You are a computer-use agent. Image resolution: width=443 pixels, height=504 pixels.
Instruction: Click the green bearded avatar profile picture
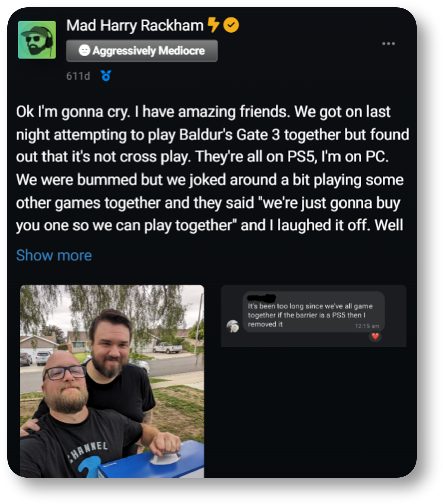click(37, 40)
